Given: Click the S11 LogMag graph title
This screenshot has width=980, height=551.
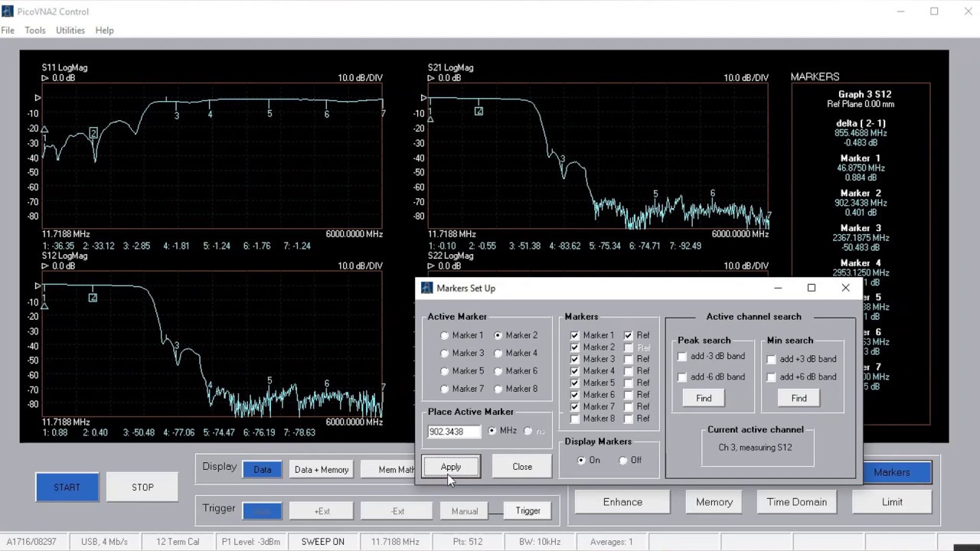Looking at the screenshot, I should [x=64, y=67].
